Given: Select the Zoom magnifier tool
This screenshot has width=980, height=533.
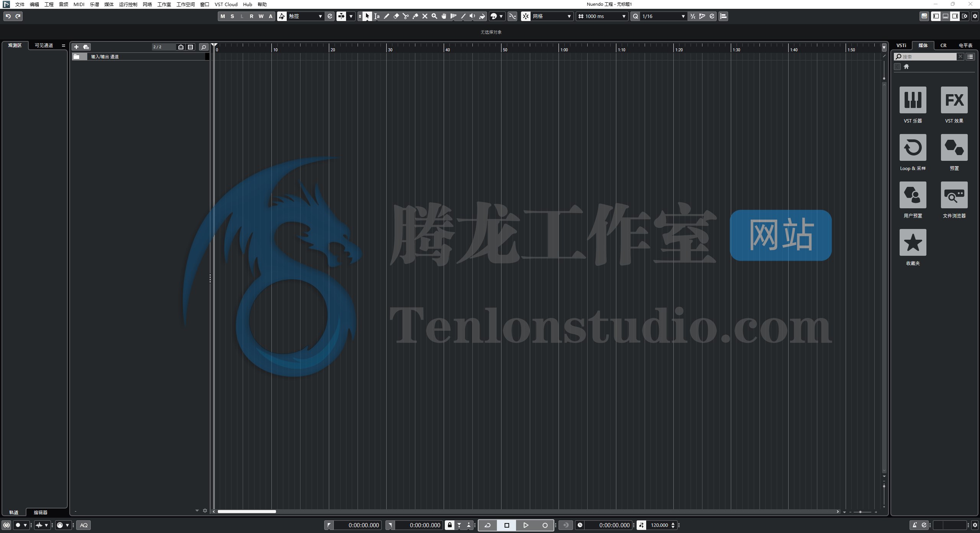Looking at the screenshot, I should pos(434,16).
